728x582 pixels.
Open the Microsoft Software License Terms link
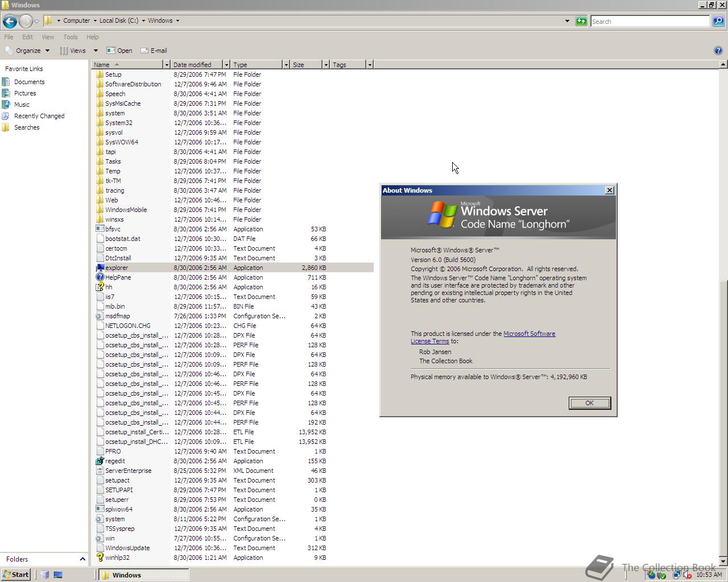[483, 338]
